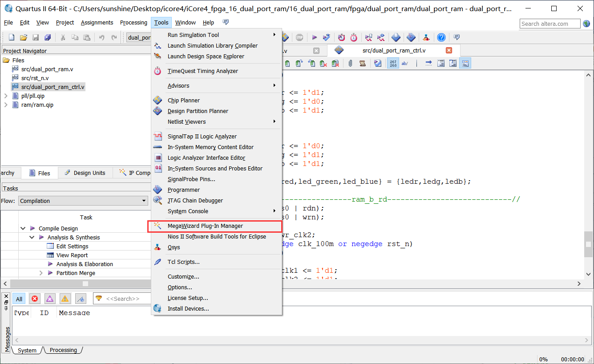Click the blue Help question mark icon
Screen dimensions: 594x364
(441, 37)
